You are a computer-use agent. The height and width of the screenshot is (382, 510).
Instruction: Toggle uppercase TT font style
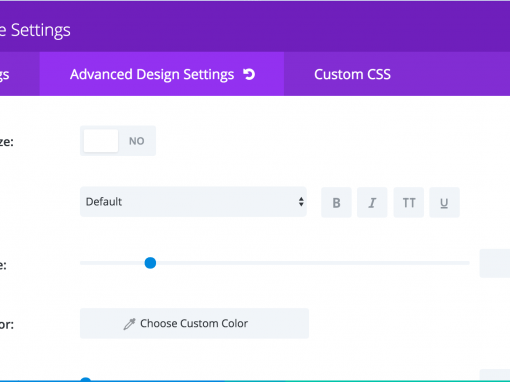(409, 202)
